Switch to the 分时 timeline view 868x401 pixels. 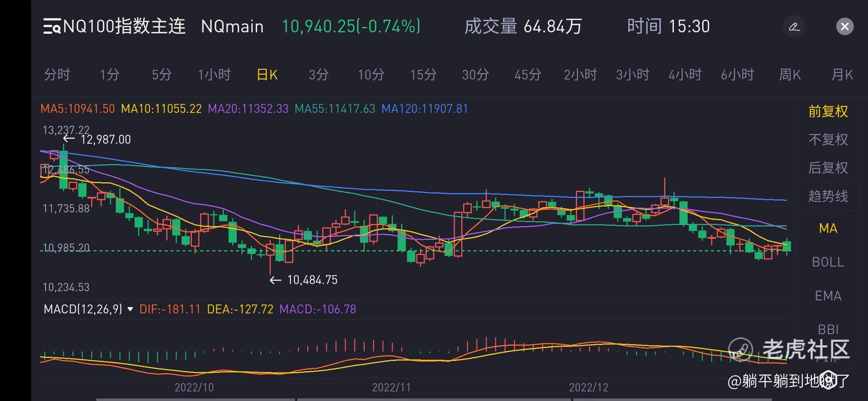pyautogui.click(x=57, y=75)
